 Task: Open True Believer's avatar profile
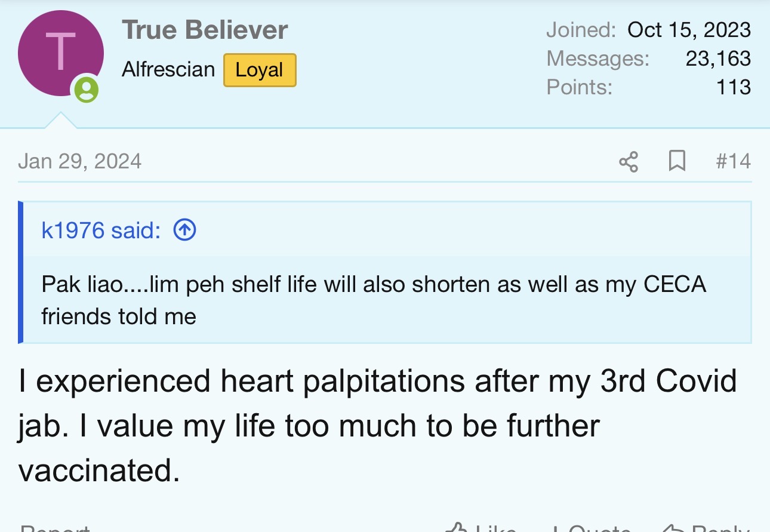click(60, 53)
